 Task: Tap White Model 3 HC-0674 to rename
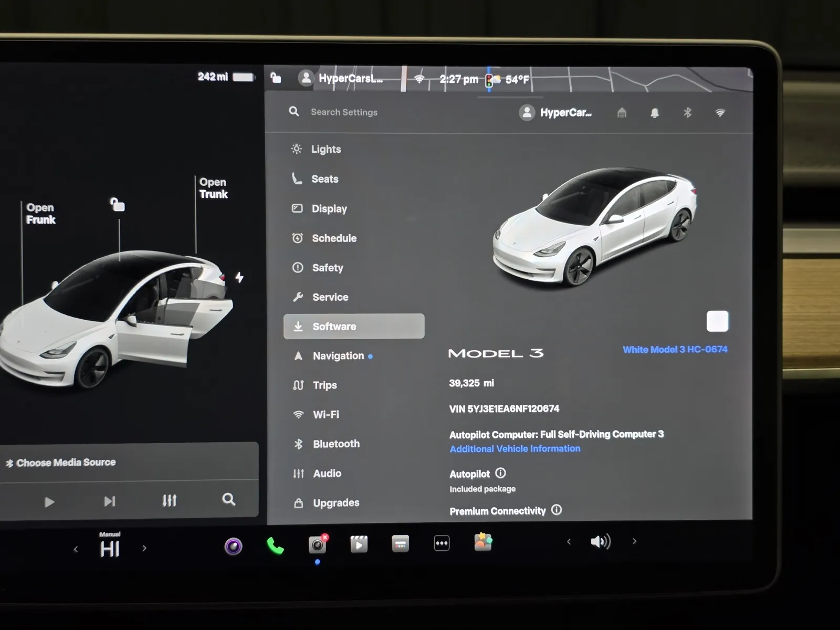pos(675,349)
